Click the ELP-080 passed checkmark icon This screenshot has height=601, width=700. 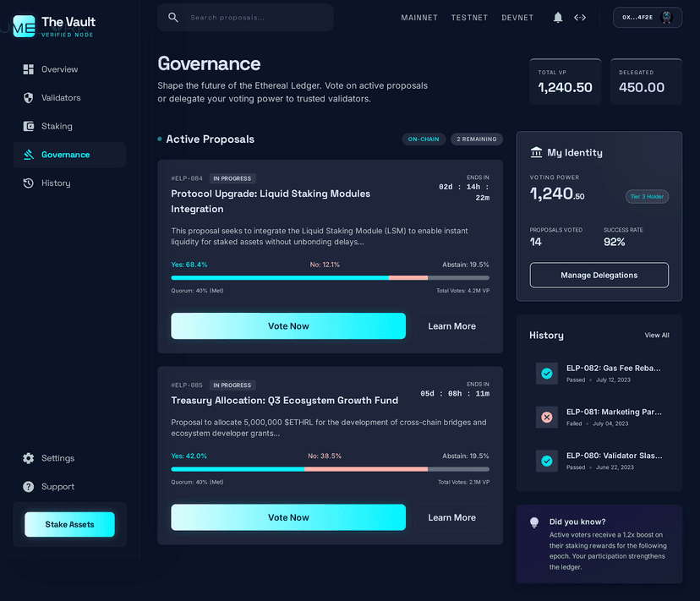click(x=546, y=461)
